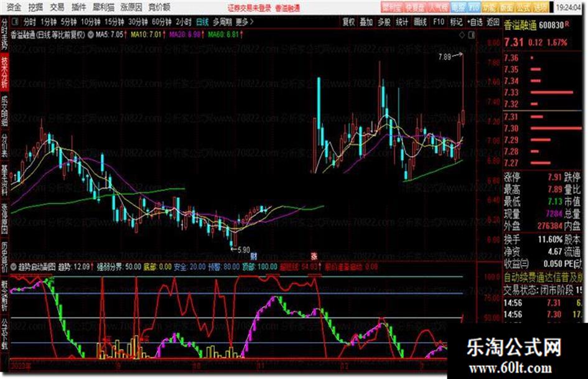Click the 7.33 sell order row
The image size is (588, 379).
pos(542,92)
